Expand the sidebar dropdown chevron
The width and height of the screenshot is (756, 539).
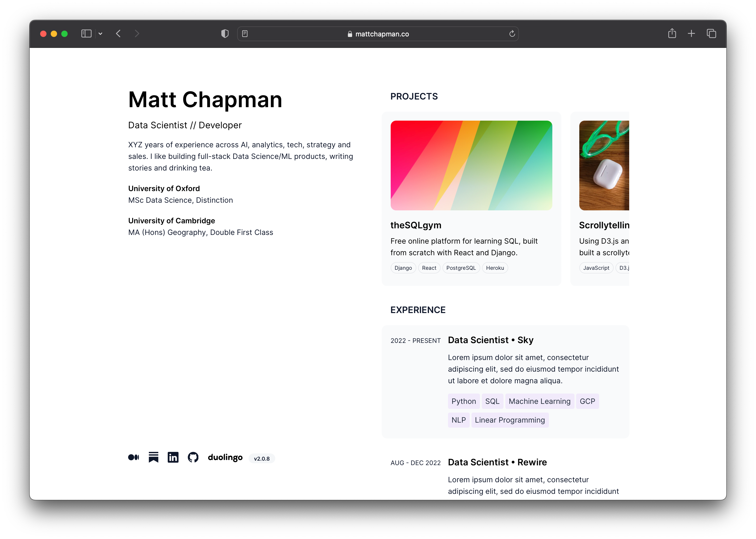(x=100, y=34)
